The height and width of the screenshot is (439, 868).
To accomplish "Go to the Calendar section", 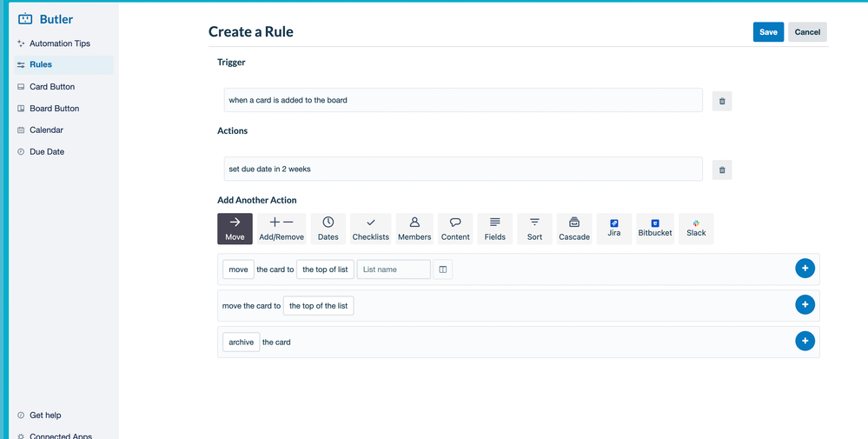I will coord(47,130).
